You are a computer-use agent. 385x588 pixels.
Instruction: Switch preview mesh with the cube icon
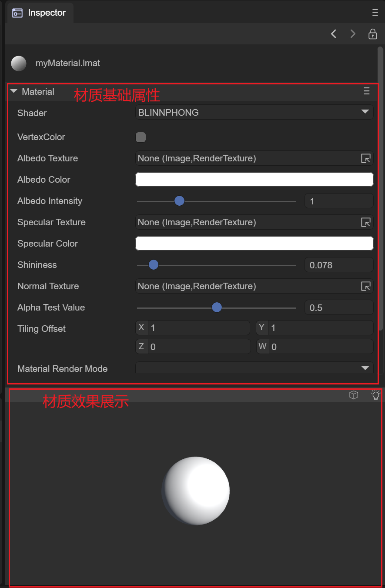[x=354, y=395]
